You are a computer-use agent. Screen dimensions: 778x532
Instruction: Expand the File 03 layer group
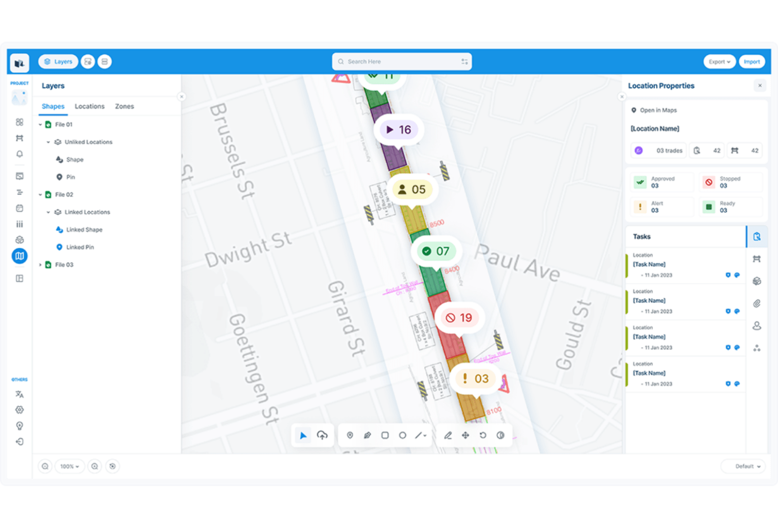tap(41, 264)
